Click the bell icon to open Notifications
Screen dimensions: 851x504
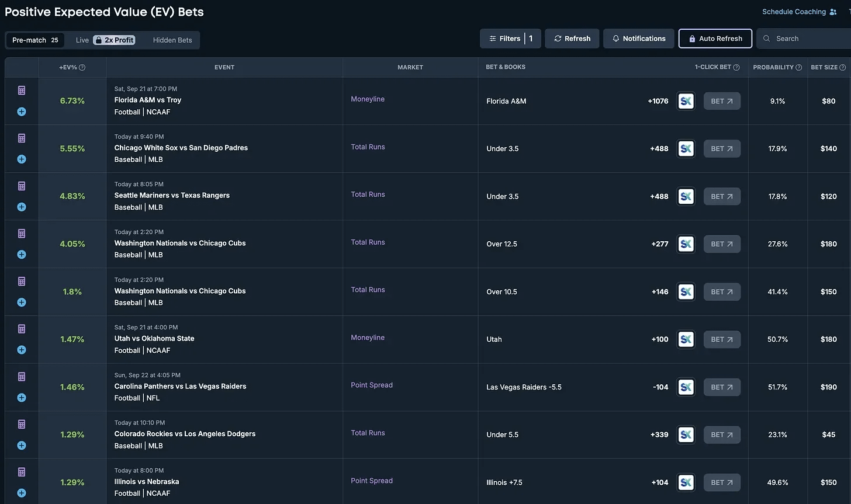pyautogui.click(x=615, y=38)
